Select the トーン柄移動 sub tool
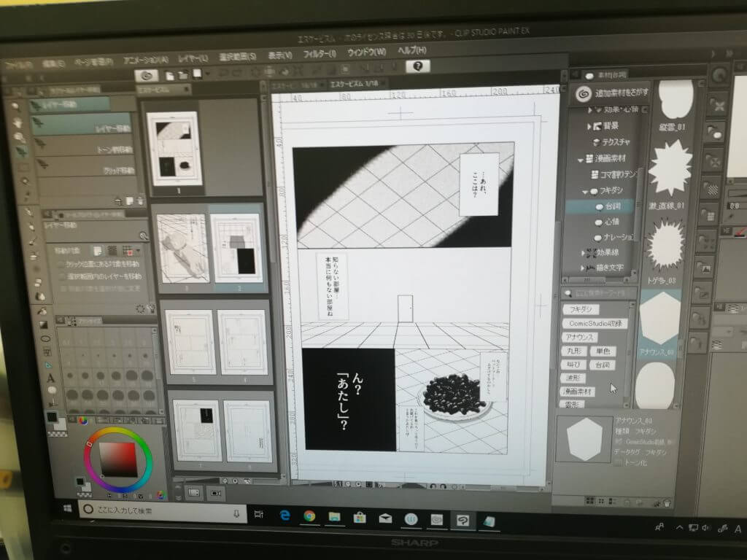 (85, 147)
